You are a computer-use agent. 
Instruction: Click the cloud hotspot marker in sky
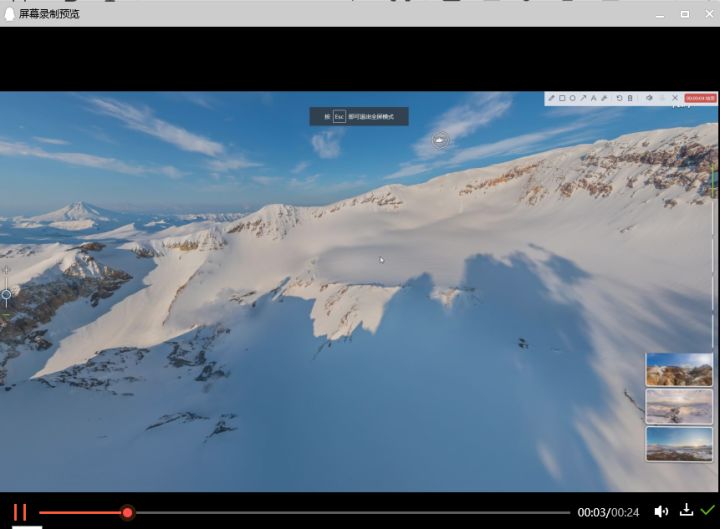coord(440,141)
